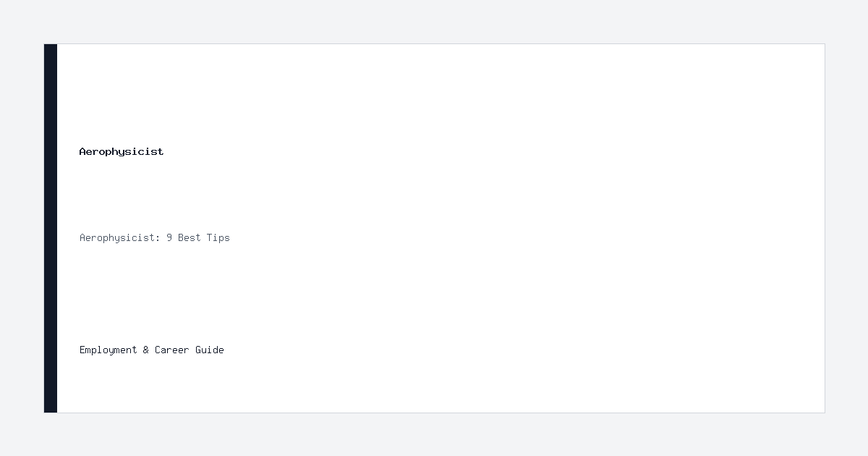Click the word "Best" in the subtitle

tap(190, 238)
